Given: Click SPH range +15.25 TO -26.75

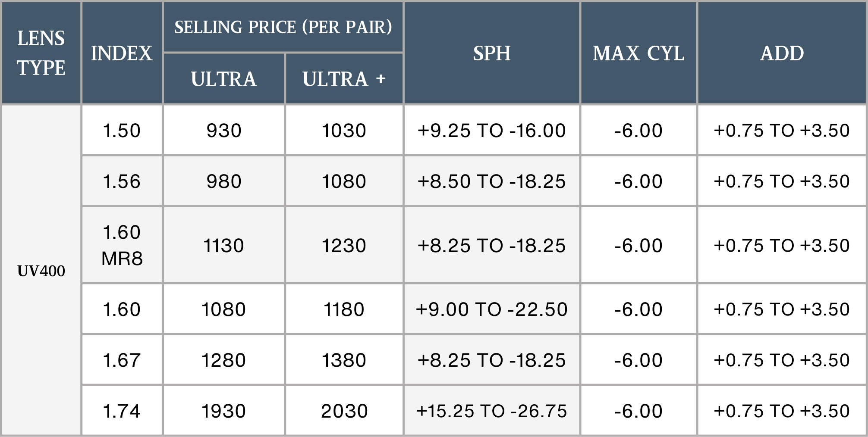Looking at the screenshot, I should (491, 411).
